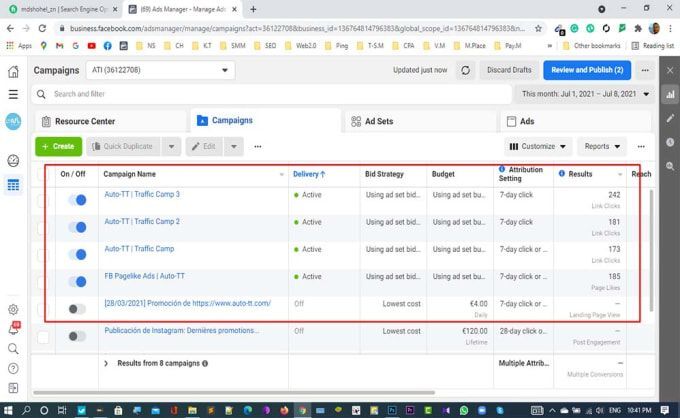Enable the Publicación de Instagram campaign toggle
Viewport: 680px width, 418px height.
pyautogui.click(x=76, y=337)
